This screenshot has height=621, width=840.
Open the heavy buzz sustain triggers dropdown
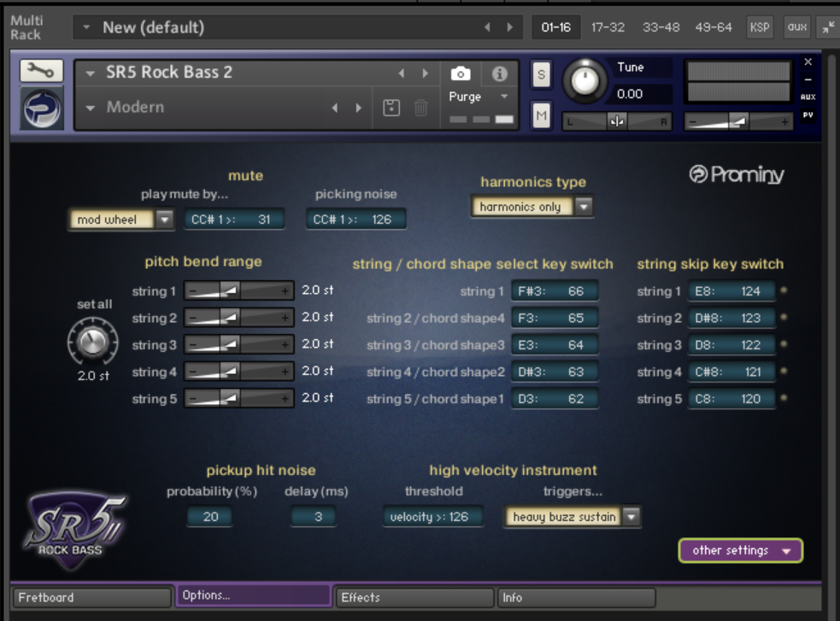coord(573,517)
